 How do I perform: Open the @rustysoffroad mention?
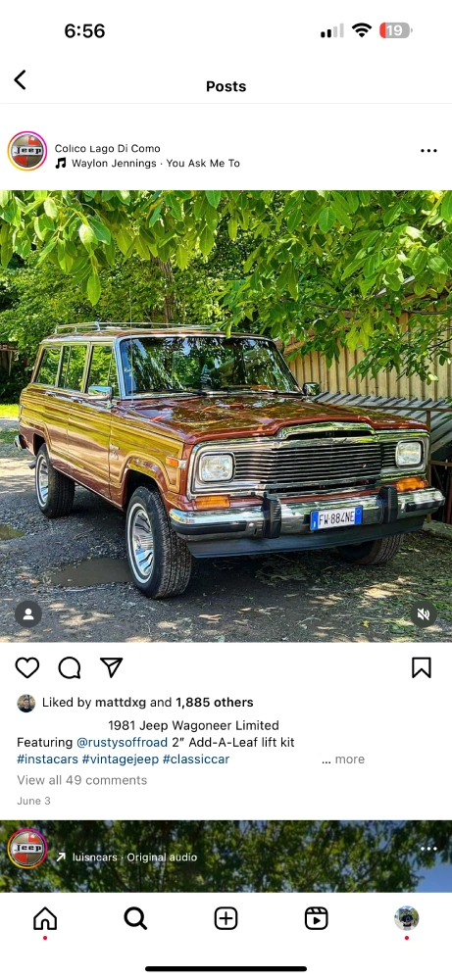[122, 743]
